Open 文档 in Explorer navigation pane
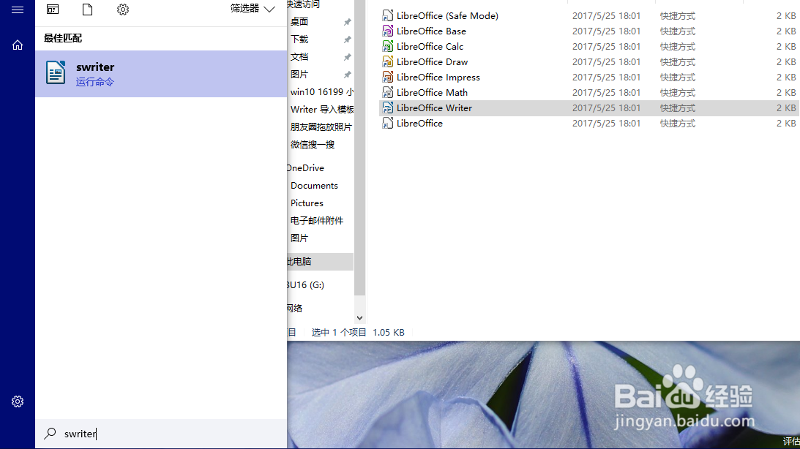Viewport: 800px width, 449px height. 299,57
